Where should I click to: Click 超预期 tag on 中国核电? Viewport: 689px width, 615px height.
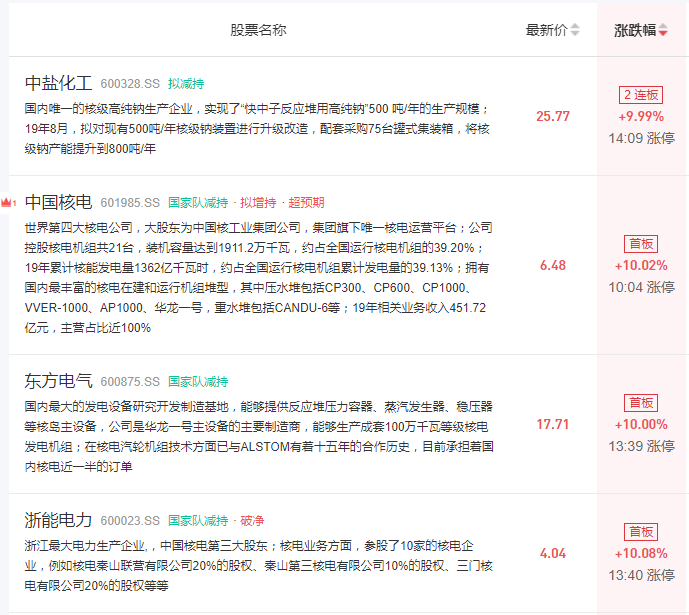click(x=306, y=203)
